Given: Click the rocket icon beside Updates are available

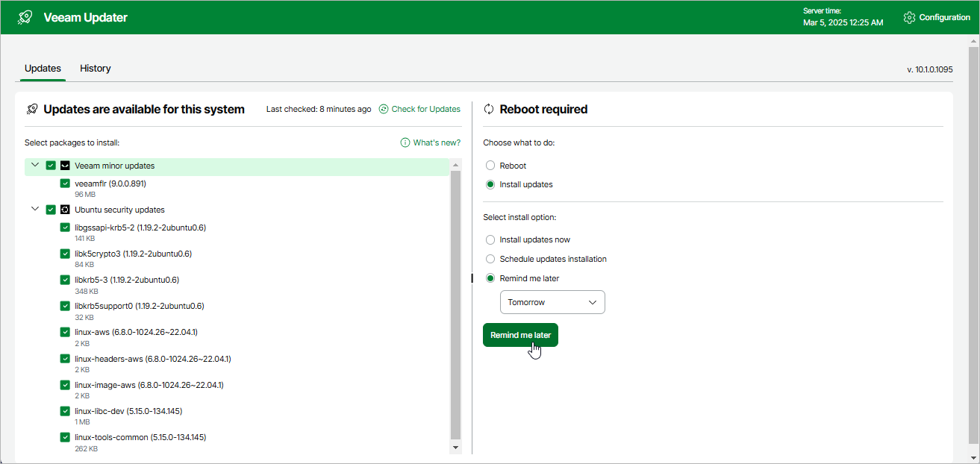Looking at the screenshot, I should click(32, 109).
